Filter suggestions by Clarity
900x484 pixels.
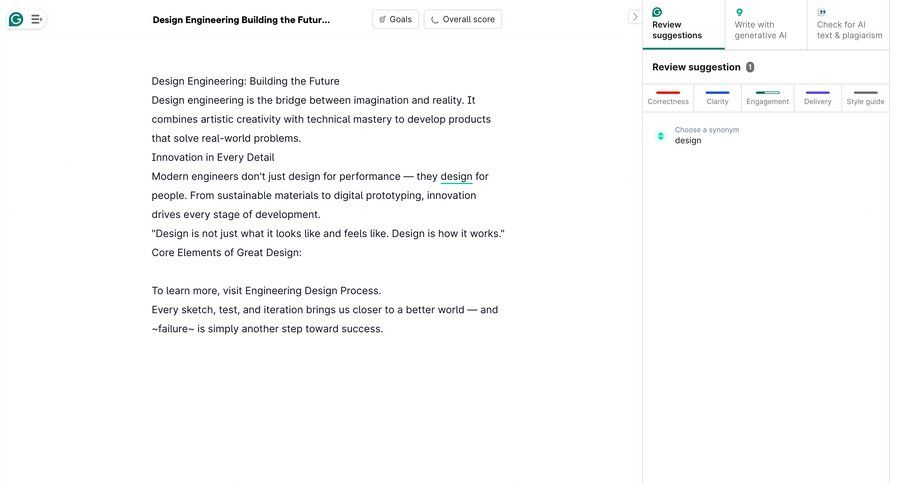pyautogui.click(x=717, y=97)
